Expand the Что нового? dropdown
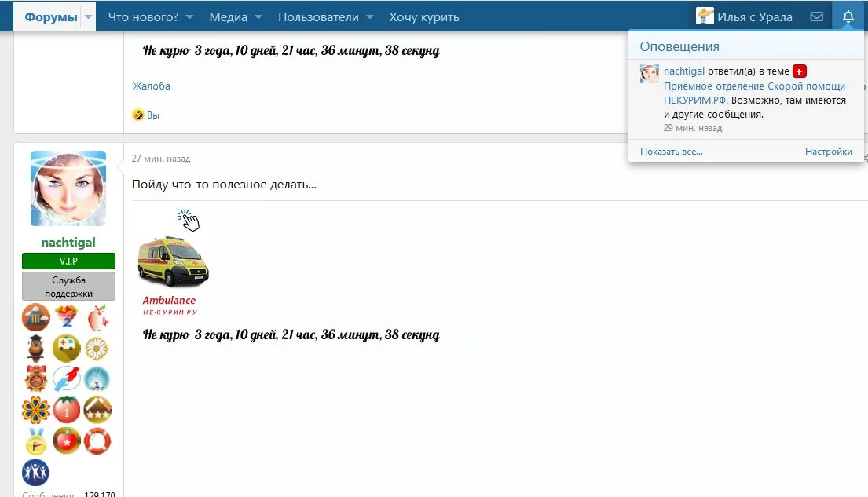This screenshot has width=868, height=497. tap(189, 16)
